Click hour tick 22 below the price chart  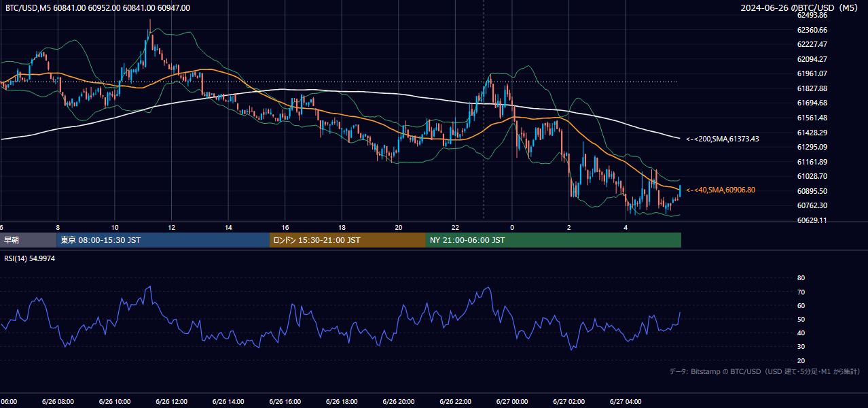tap(456, 227)
